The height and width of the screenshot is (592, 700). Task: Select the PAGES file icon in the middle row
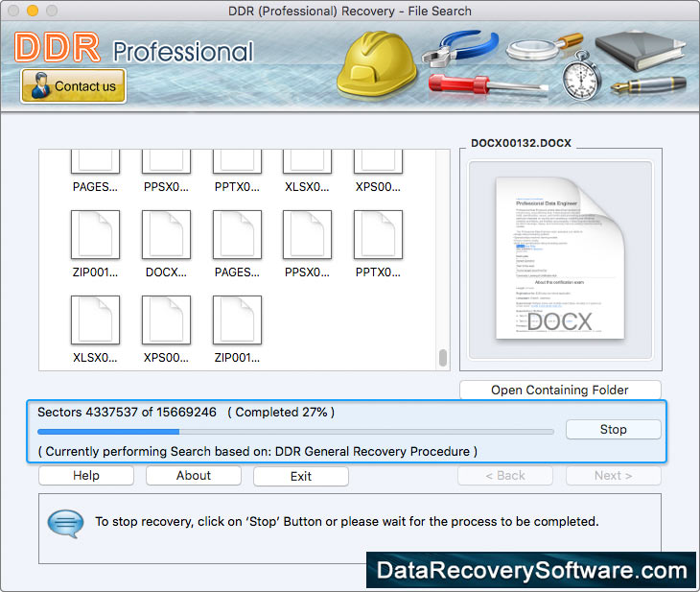[x=237, y=235]
